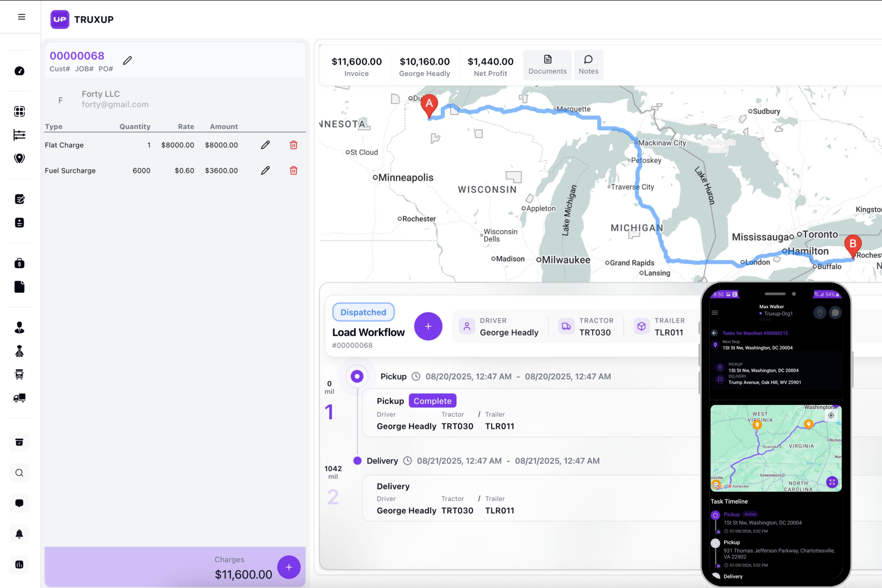Click the Dispatched status badge
This screenshot has height=588, width=882.
363,312
